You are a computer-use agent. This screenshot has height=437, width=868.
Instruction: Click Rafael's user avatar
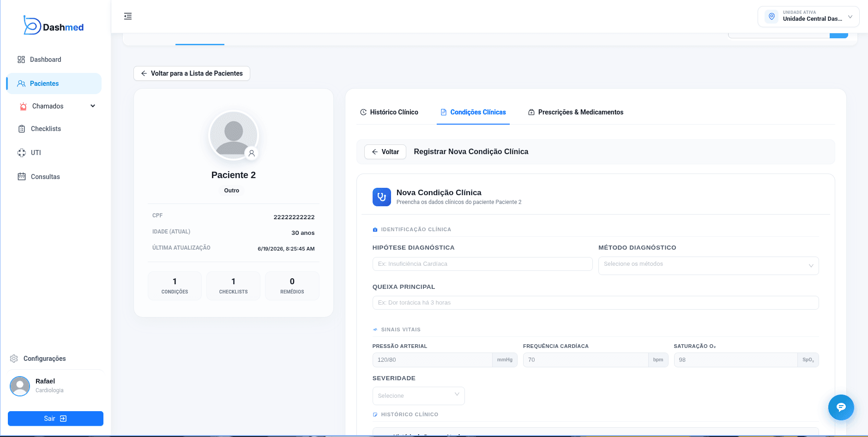20,386
